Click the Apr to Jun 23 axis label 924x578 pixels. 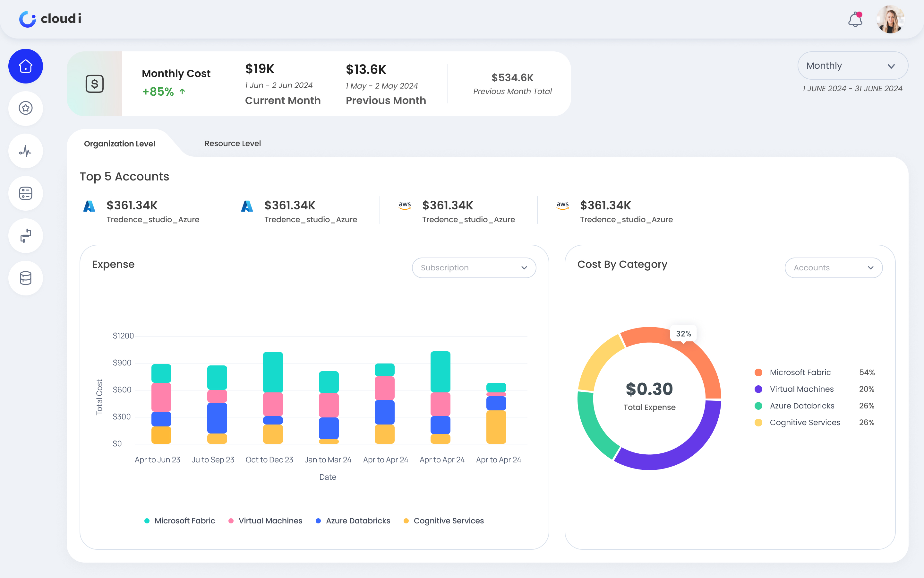click(157, 460)
